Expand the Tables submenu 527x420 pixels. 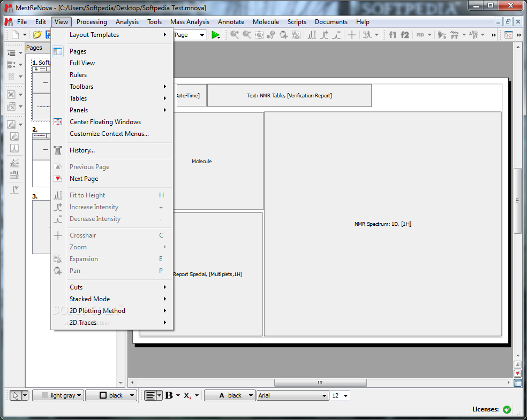[112, 98]
